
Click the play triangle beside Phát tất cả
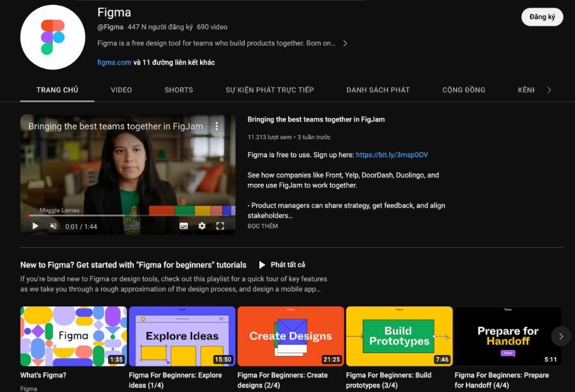click(x=262, y=264)
